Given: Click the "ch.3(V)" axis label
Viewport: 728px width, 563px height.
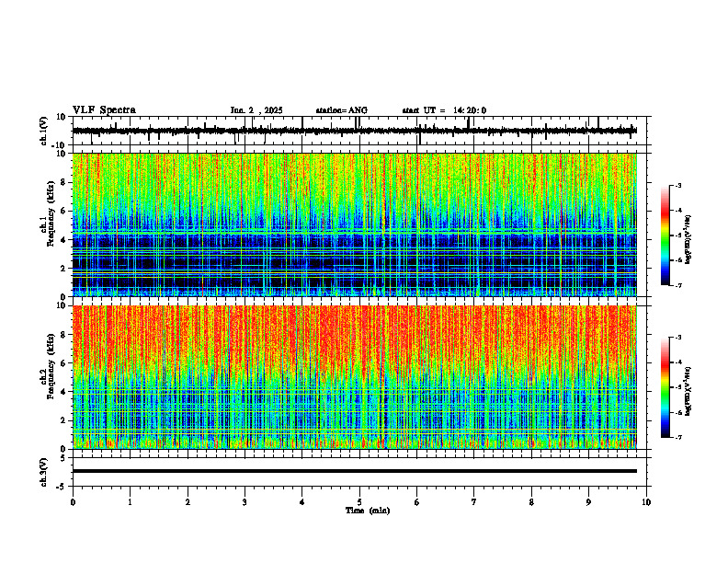Looking at the screenshot, I should pos(44,472).
